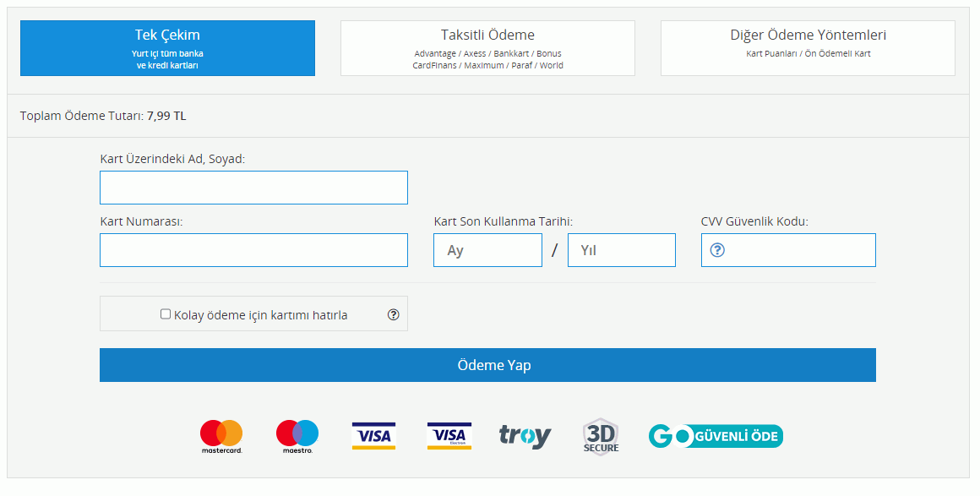This screenshot has height=496, width=980.
Task: Enable 'Kolay ödeme için kartımı hatırla' checkbox
Action: click(166, 314)
